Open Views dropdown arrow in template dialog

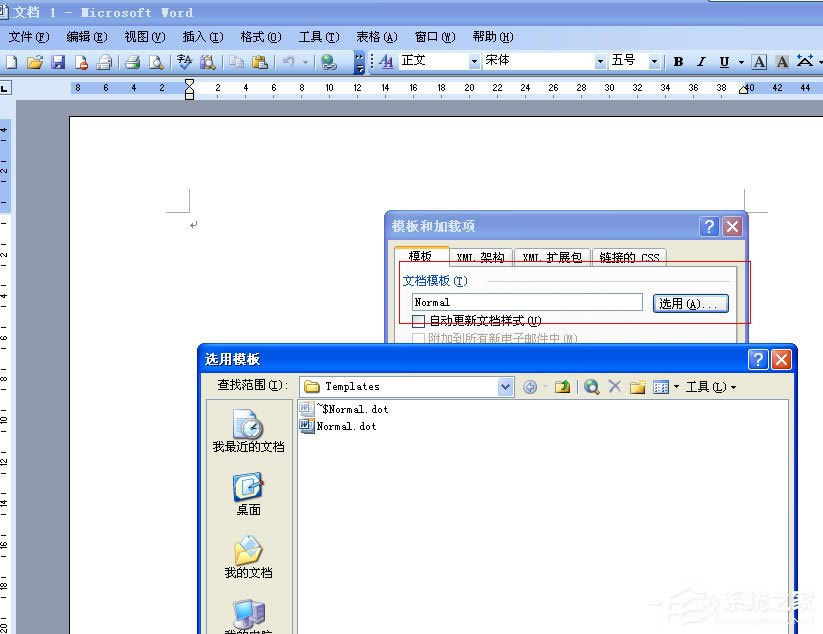(x=676, y=387)
